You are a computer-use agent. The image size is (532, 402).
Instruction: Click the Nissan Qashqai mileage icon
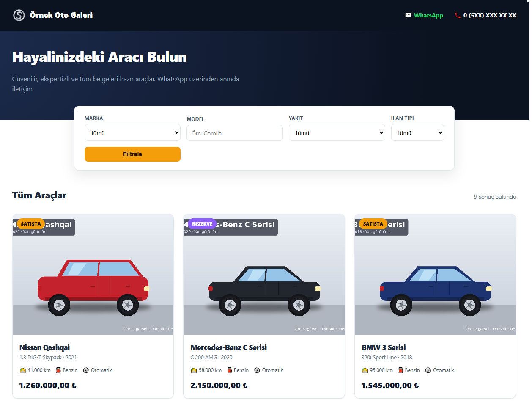click(x=22, y=370)
